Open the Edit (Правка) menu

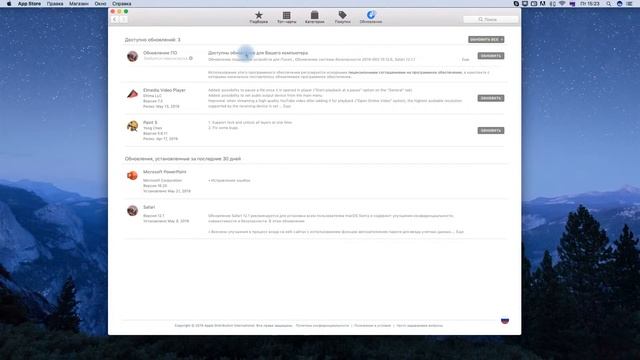[55, 4]
